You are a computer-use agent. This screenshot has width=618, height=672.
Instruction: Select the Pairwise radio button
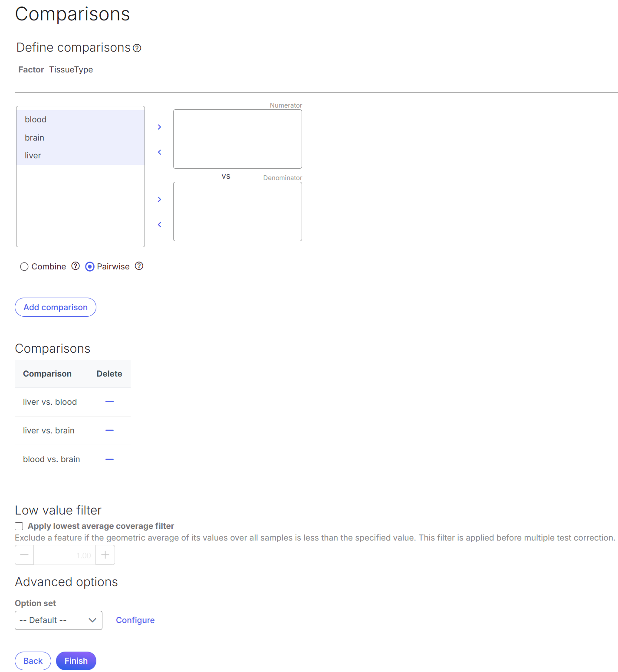pos(90,267)
